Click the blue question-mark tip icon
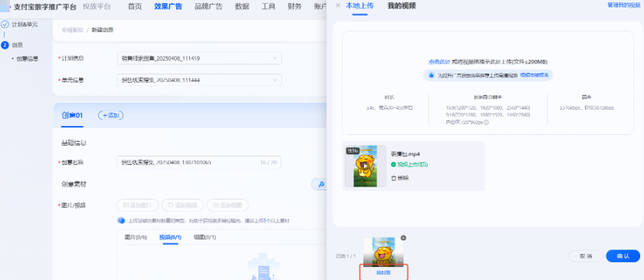The height and width of the screenshot is (280, 644). pos(121,221)
